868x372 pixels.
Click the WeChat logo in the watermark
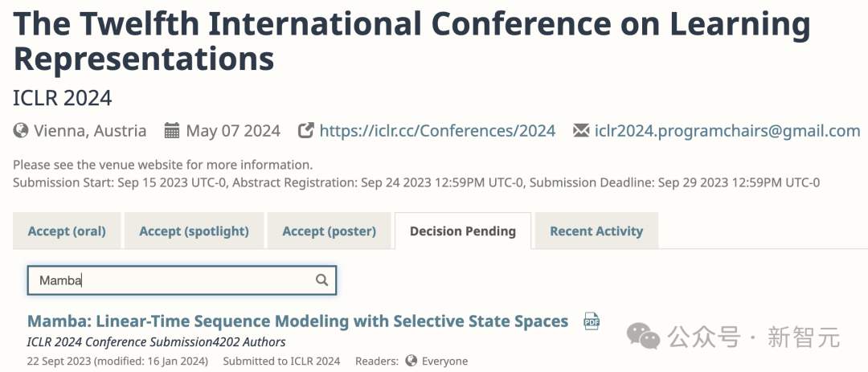pyautogui.click(x=645, y=337)
